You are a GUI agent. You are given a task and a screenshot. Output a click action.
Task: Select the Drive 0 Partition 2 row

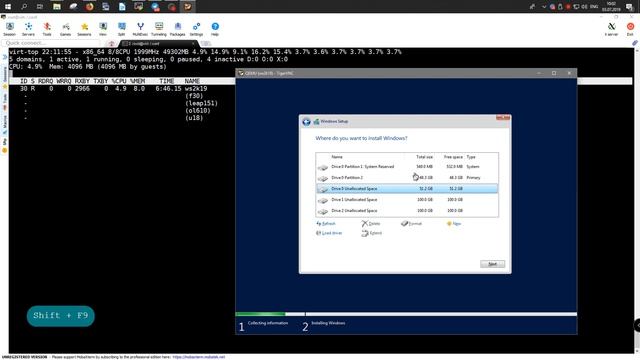click(x=407, y=178)
